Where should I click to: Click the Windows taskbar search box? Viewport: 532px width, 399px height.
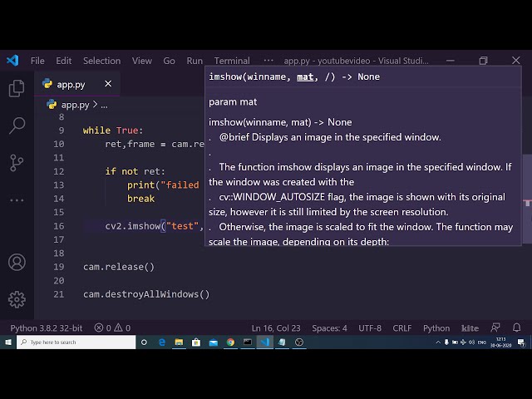point(76,342)
